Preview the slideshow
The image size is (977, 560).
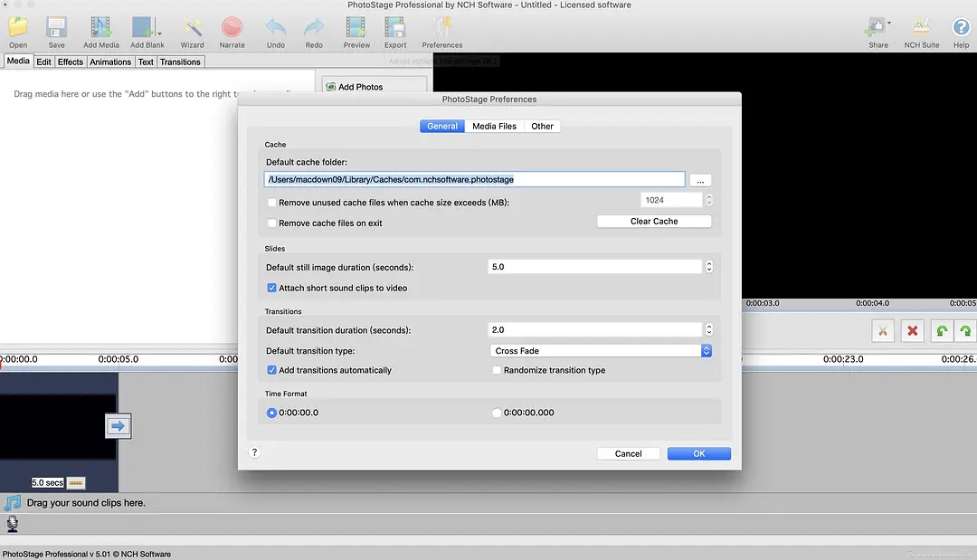point(356,32)
